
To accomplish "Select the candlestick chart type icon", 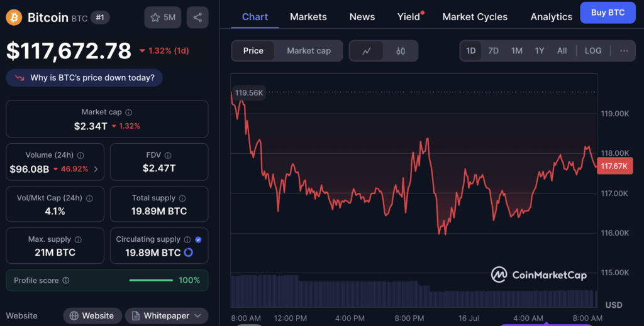I will tap(401, 51).
